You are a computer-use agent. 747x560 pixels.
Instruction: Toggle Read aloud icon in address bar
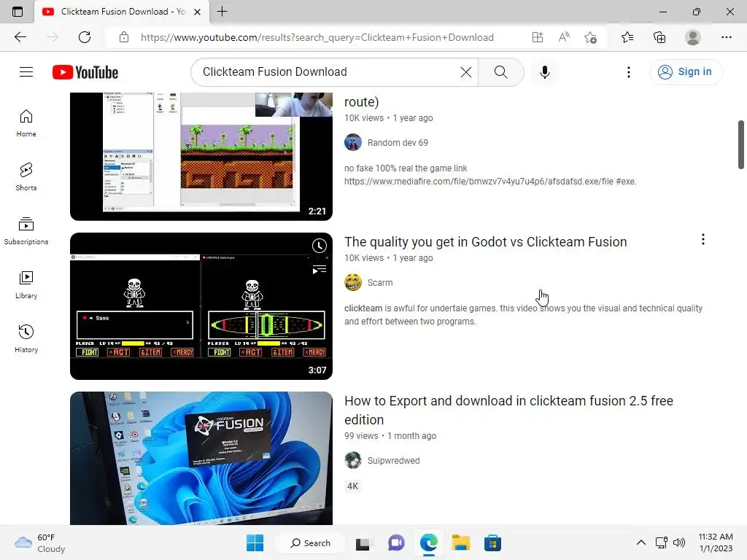(564, 37)
